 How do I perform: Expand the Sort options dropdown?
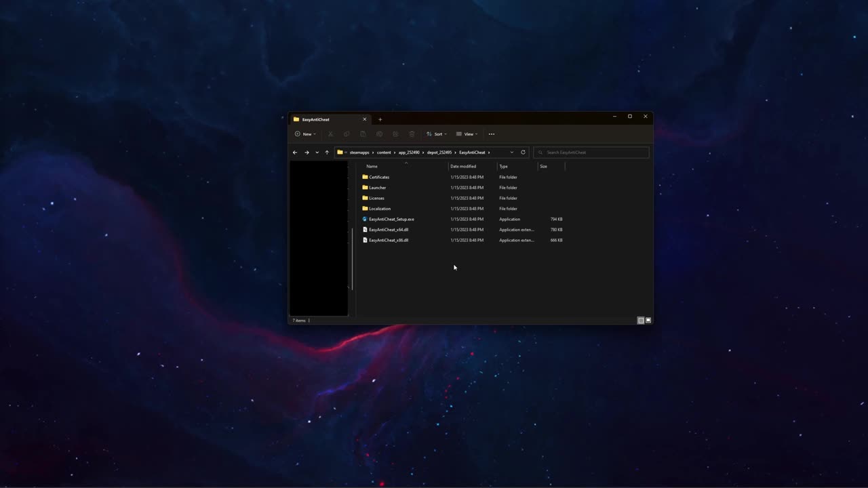click(437, 134)
